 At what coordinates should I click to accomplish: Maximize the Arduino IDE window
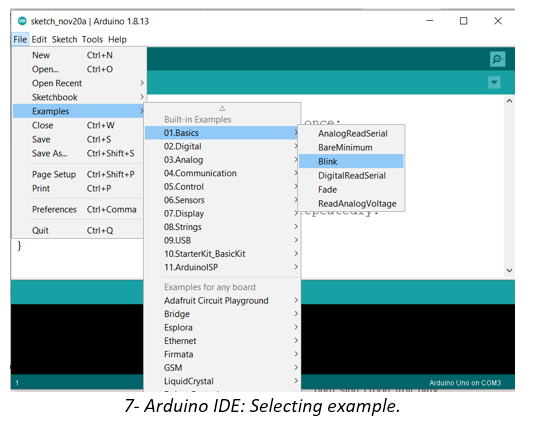click(463, 21)
